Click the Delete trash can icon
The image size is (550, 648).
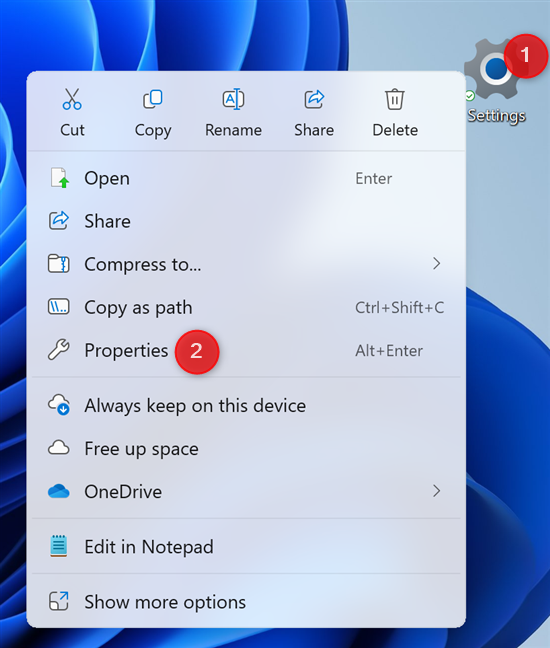pos(395,99)
